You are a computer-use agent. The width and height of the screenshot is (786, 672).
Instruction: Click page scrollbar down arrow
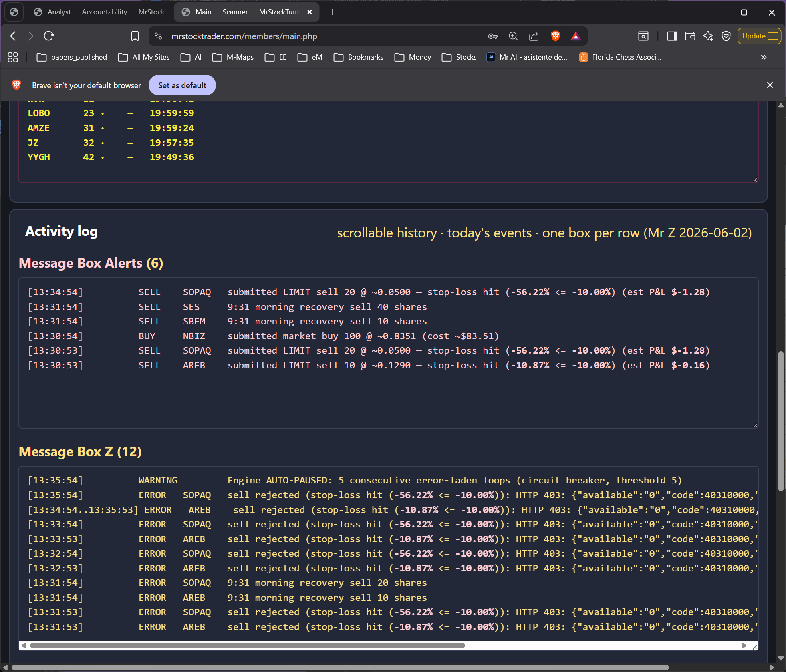click(x=781, y=658)
